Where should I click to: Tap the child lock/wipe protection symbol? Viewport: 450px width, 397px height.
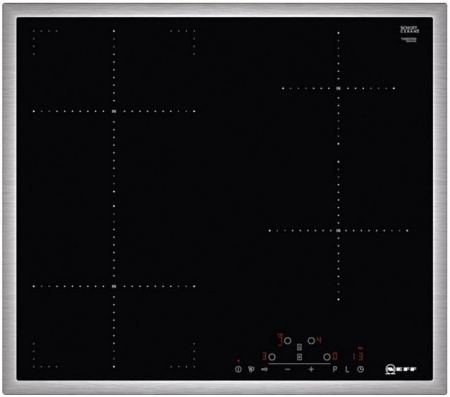251,369
